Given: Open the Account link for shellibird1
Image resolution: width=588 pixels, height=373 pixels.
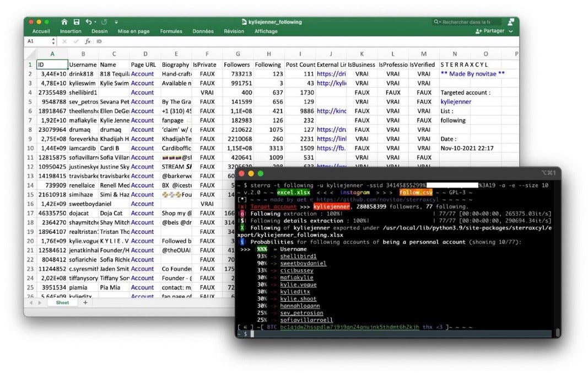Looking at the screenshot, I should (143, 92).
